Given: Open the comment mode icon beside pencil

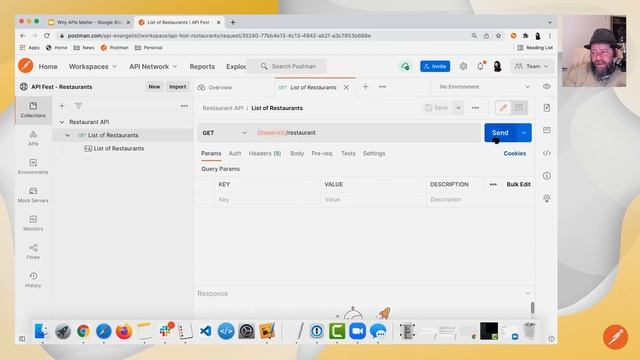Looking at the screenshot, I should 519,108.
